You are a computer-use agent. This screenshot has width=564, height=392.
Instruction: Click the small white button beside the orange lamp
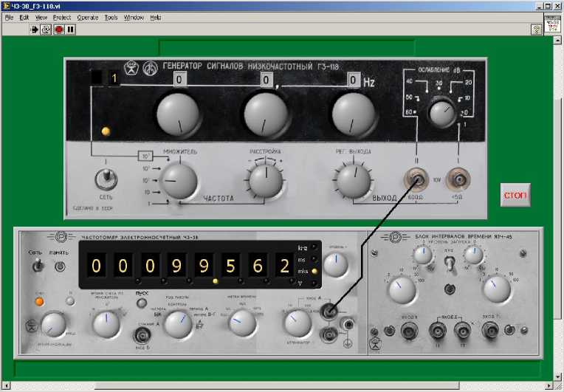[71, 300]
